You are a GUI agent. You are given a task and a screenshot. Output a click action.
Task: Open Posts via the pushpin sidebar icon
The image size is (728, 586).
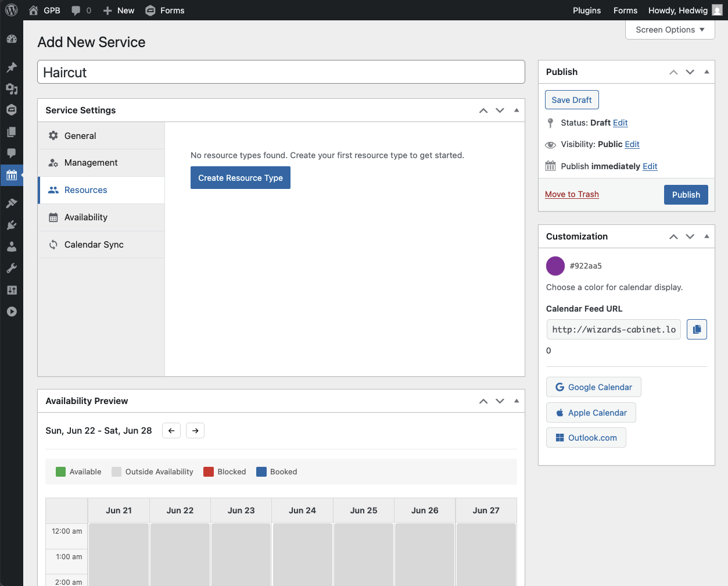pos(12,67)
